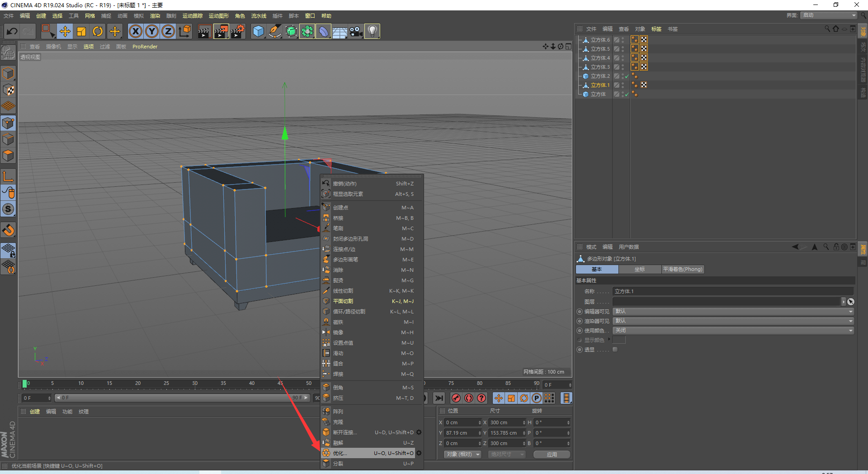The width and height of the screenshot is (868, 474).
Task: Click the go to end playback button
Action: coord(439,398)
